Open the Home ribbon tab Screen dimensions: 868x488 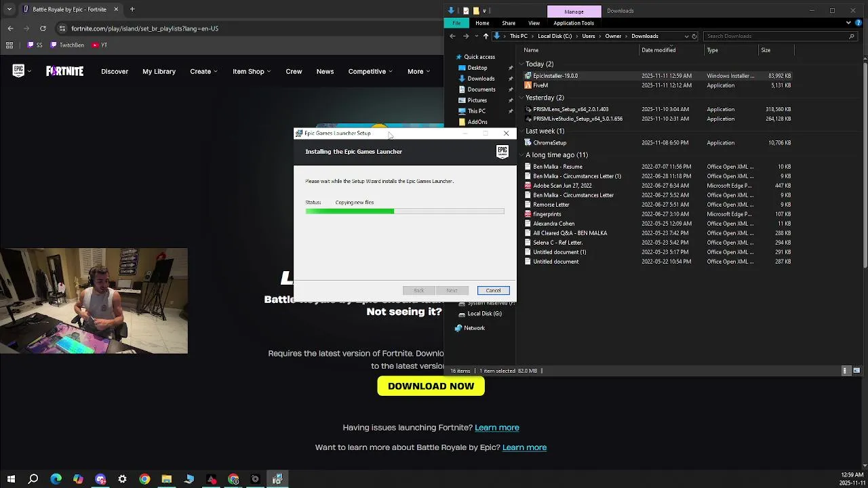pyautogui.click(x=482, y=23)
